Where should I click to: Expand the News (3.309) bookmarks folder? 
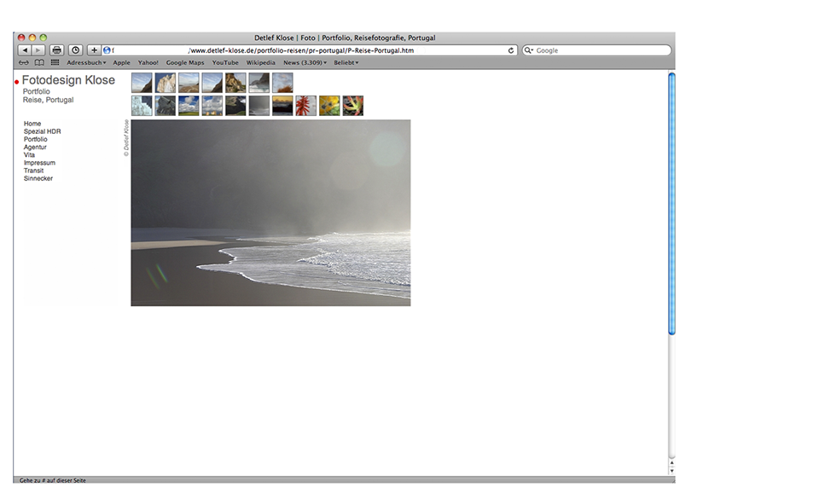pyautogui.click(x=305, y=62)
